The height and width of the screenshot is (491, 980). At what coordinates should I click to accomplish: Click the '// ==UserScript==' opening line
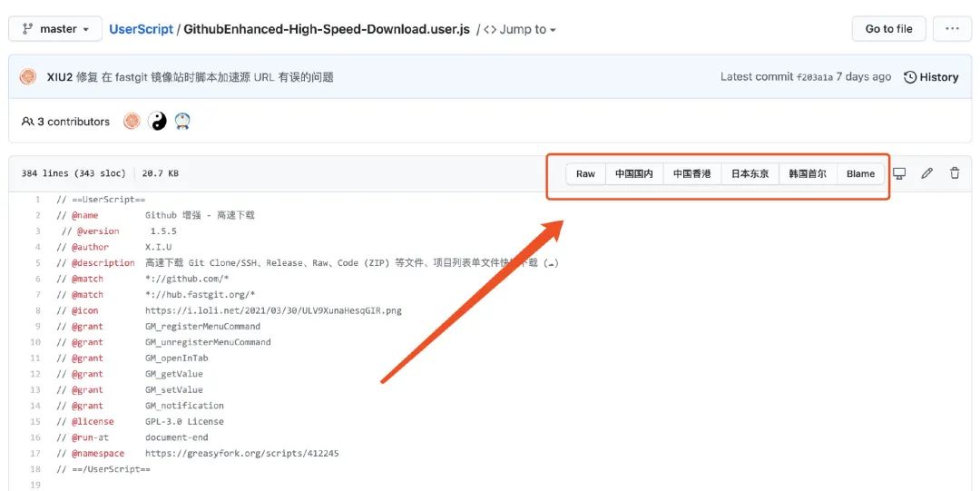tap(101, 200)
